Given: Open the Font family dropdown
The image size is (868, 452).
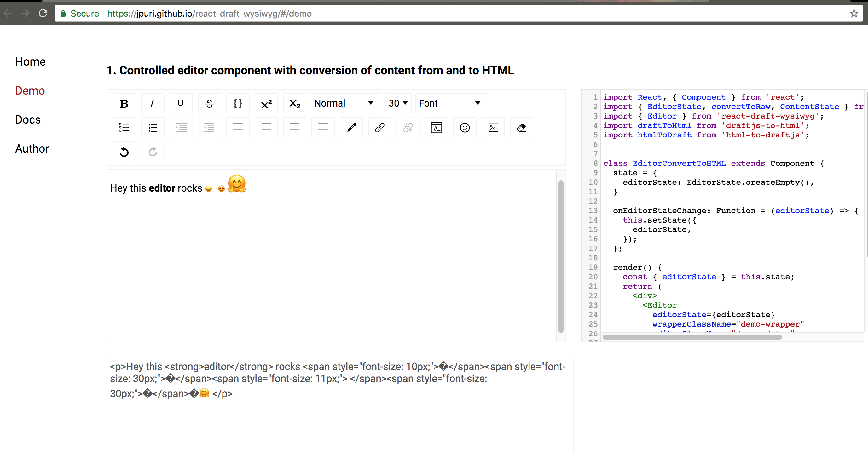Looking at the screenshot, I should tap(451, 103).
